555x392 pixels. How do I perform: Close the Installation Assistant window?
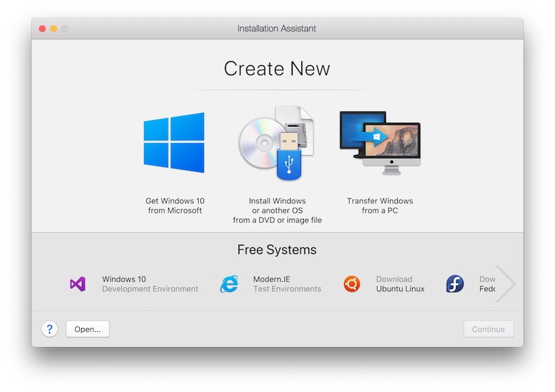[x=42, y=28]
